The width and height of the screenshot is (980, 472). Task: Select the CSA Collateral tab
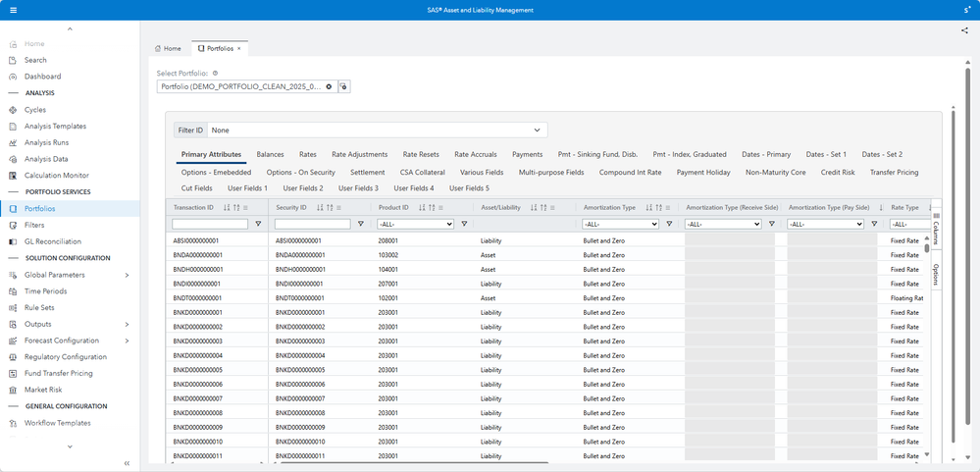click(x=423, y=172)
